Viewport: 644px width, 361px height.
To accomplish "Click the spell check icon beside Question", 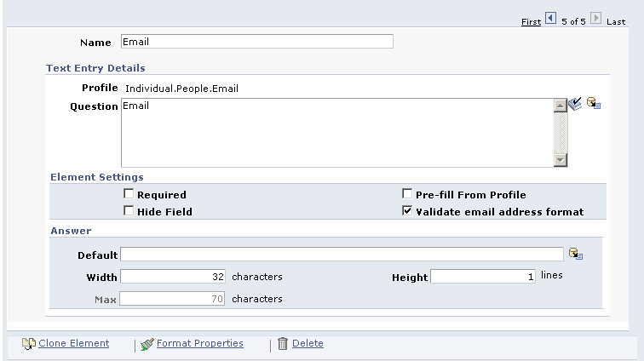I will point(575,104).
